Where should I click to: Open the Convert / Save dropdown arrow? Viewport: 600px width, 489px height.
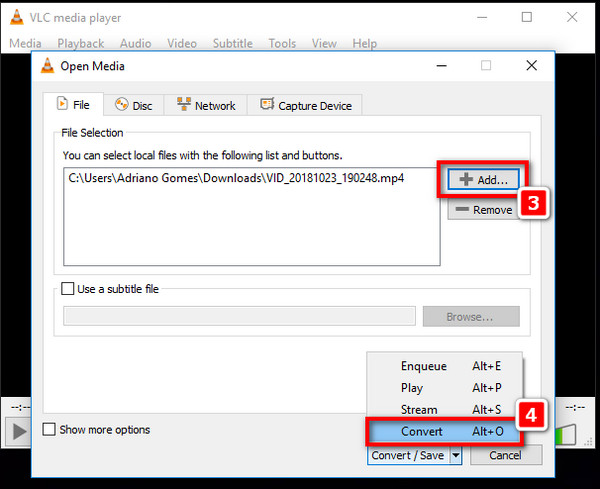tap(455, 455)
